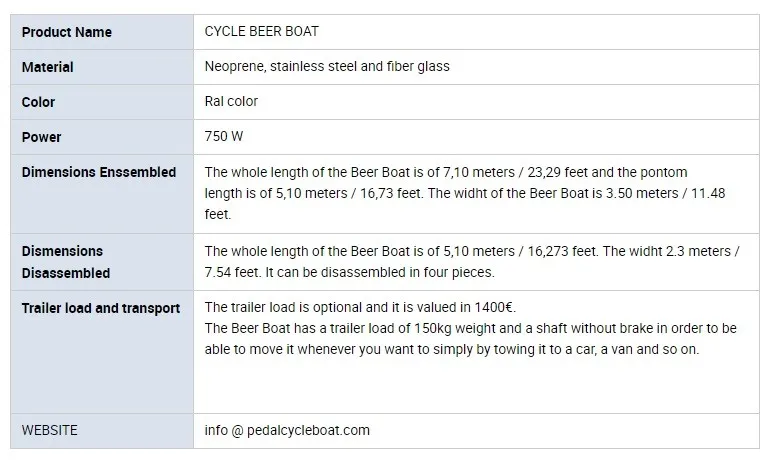
Task: Click the Power row label
Action: pos(42,137)
